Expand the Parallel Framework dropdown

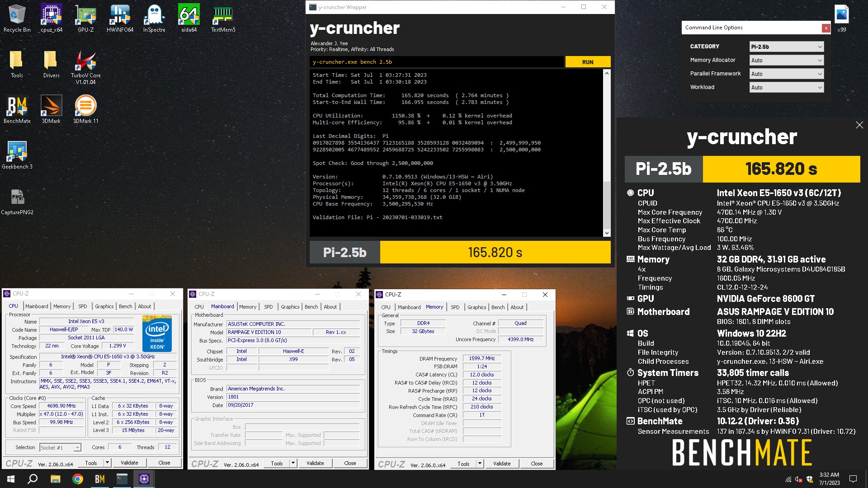(x=786, y=74)
